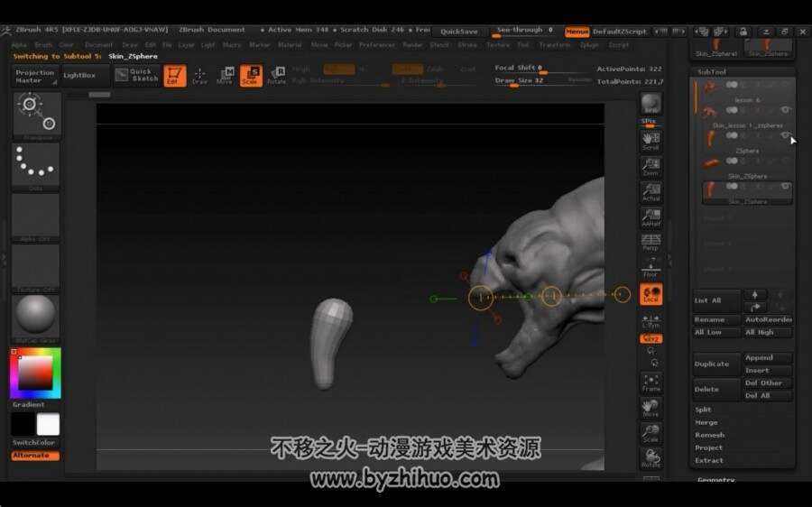Switch to Draw mode
This screenshot has height=507, width=812.
coord(199,76)
